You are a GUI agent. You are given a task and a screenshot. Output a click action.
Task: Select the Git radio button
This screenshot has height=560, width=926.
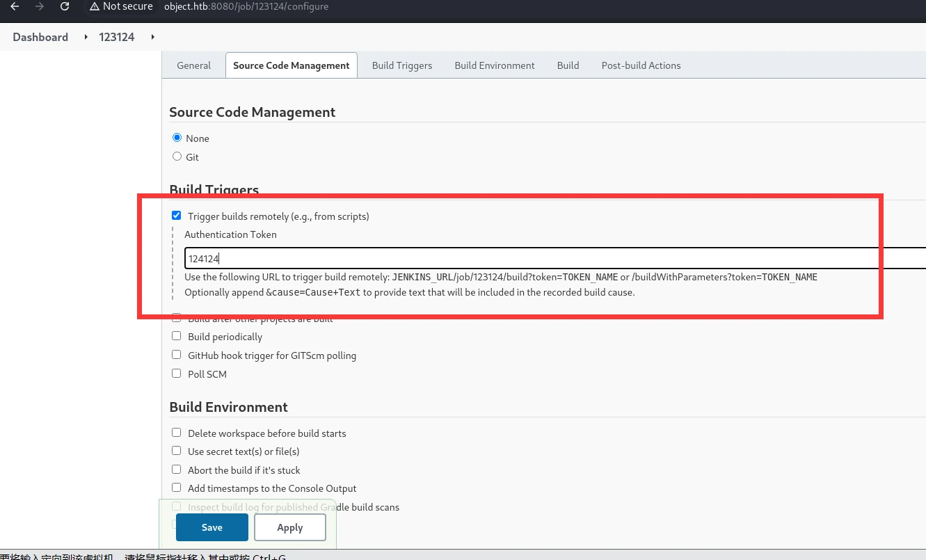pos(177,157)
